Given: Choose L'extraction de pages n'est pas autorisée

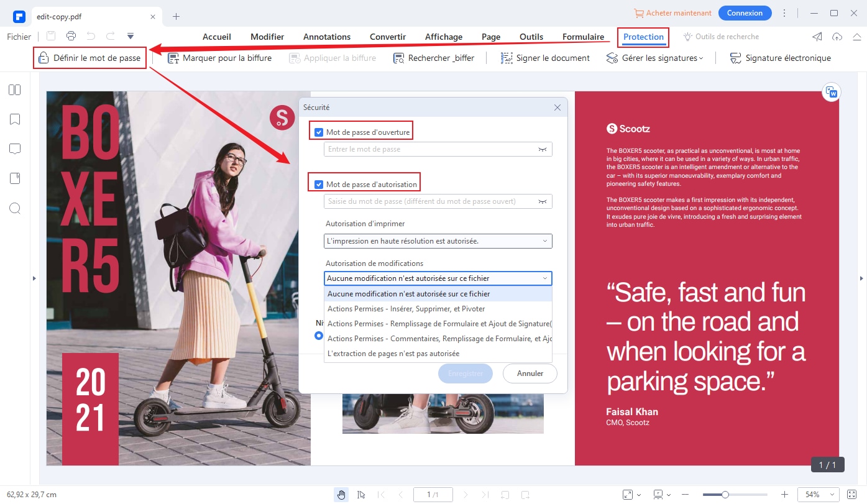Looking at the screenshot, I should pos(438,354).
